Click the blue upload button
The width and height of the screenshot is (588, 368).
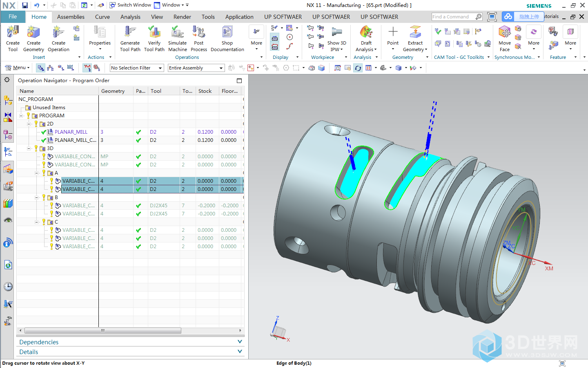point(523,16)
